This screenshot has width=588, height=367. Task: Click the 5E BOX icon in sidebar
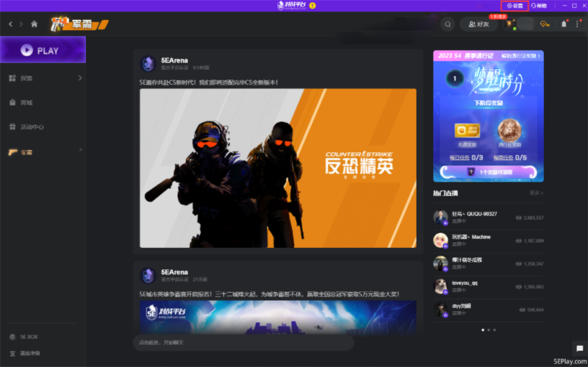tap(12, 338)
